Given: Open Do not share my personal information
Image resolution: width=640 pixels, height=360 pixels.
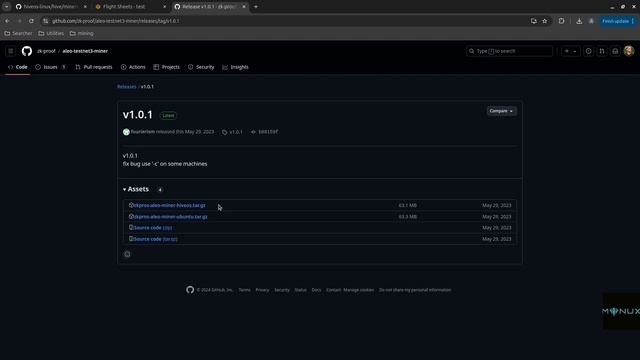Looking at the screenshot, I should [x=415, y=290].
